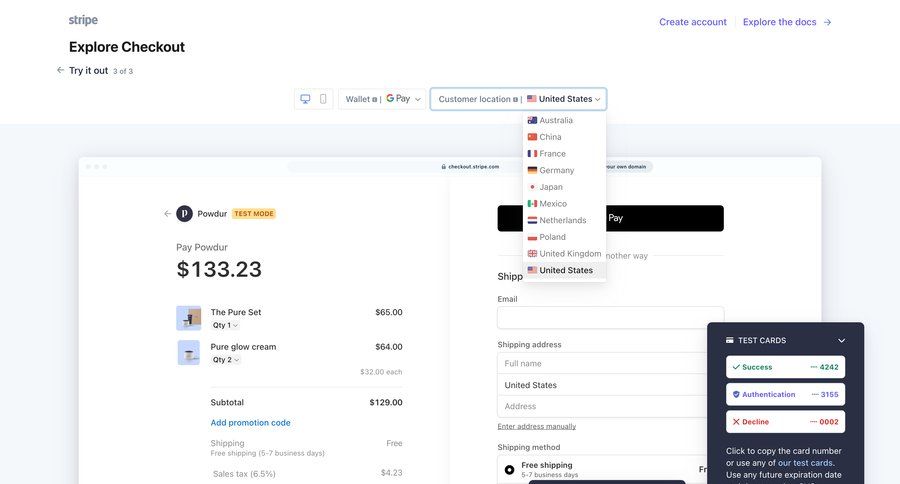Click the Address input field

click(602, 406)
